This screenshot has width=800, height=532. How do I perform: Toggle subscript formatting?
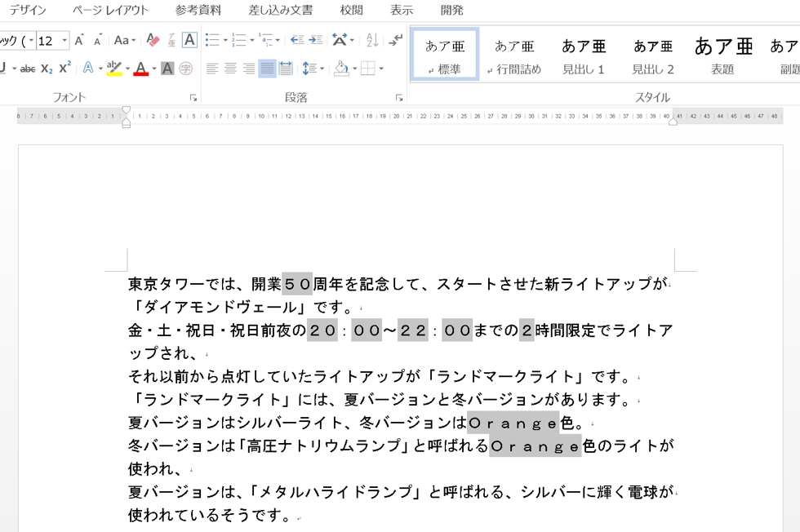pyautogui.click(x=47, y=68)
